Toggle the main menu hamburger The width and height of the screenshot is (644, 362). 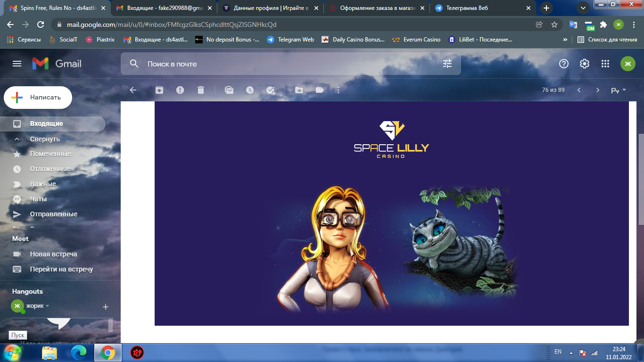pyautogui.click(x=17, y=64)
